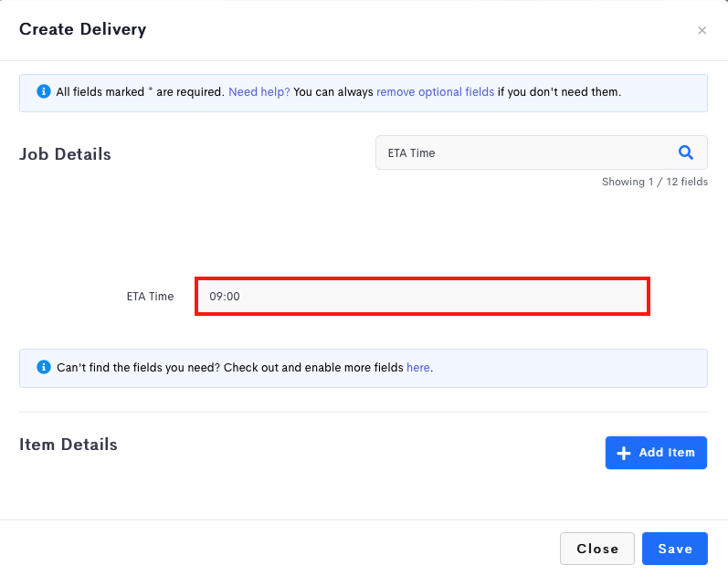Image resolution: width=728 pixels, height=576 pixels.
Task: Click the Close button at the bottom
Action: (x=597, y=549)
